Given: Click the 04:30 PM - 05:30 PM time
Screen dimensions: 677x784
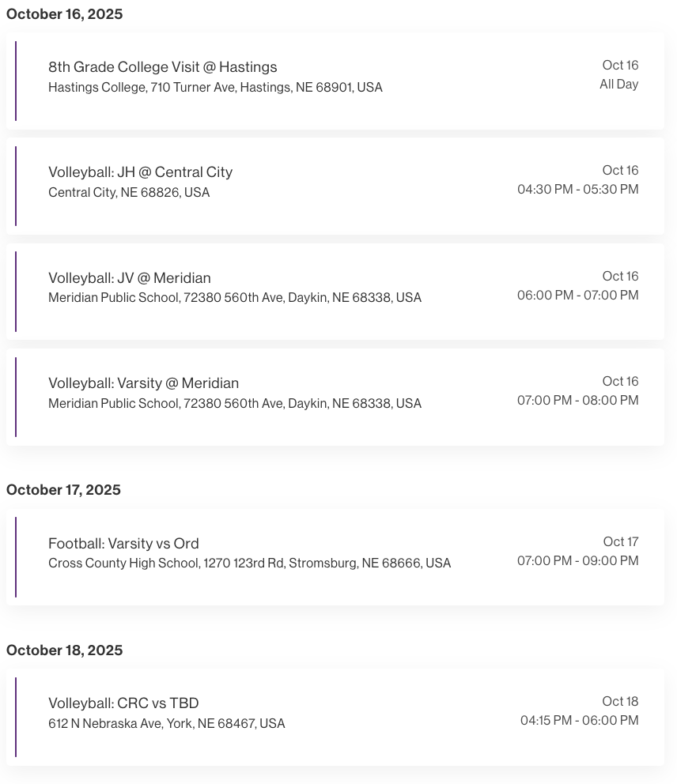Looking at the screenshot, I should 577,190.
